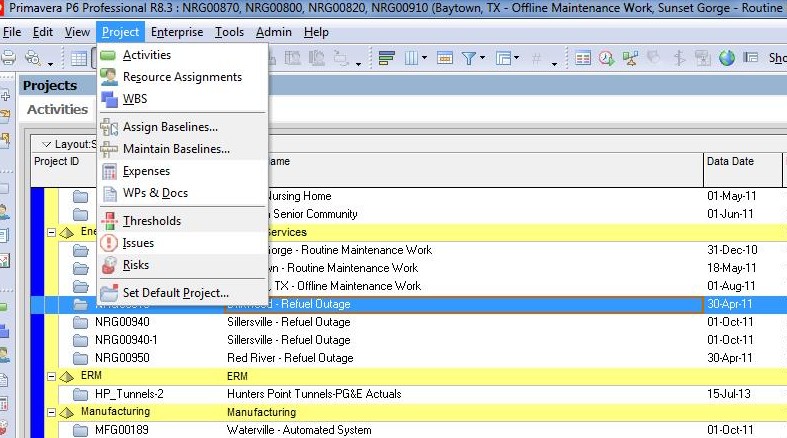The image size is (787, 438).
Task: Click the details panel icon beside globe
Action: pyautogui.click(x=750, y=58)
